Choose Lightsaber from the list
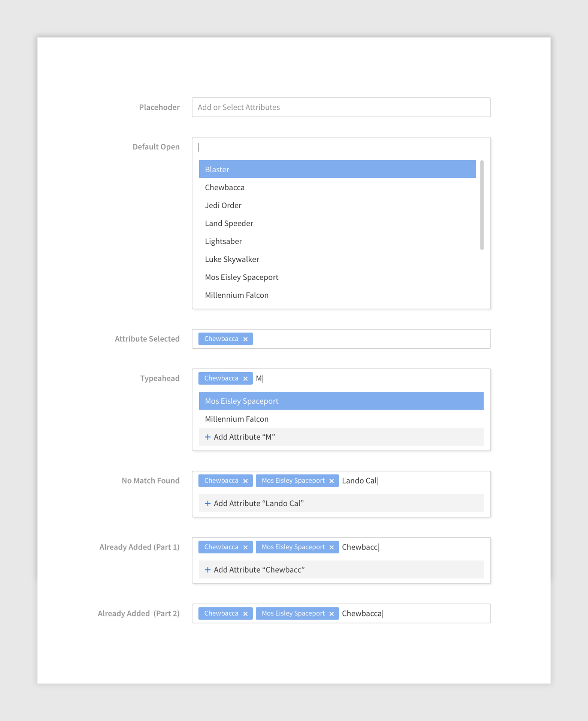Image resolution: width=588 pixels, height=721 pixels. [337, 241]
